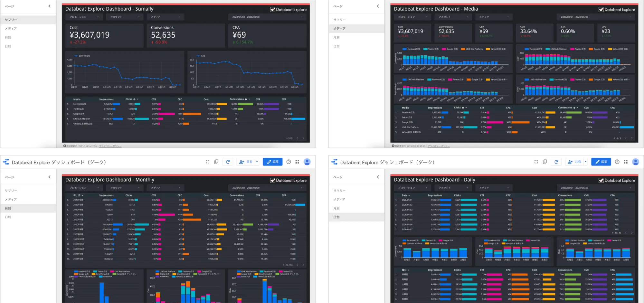Click the CVR 33.64% scorecard on Media dashboard
This screenshot has width=644, height=303.
click(x=535, y=33)
